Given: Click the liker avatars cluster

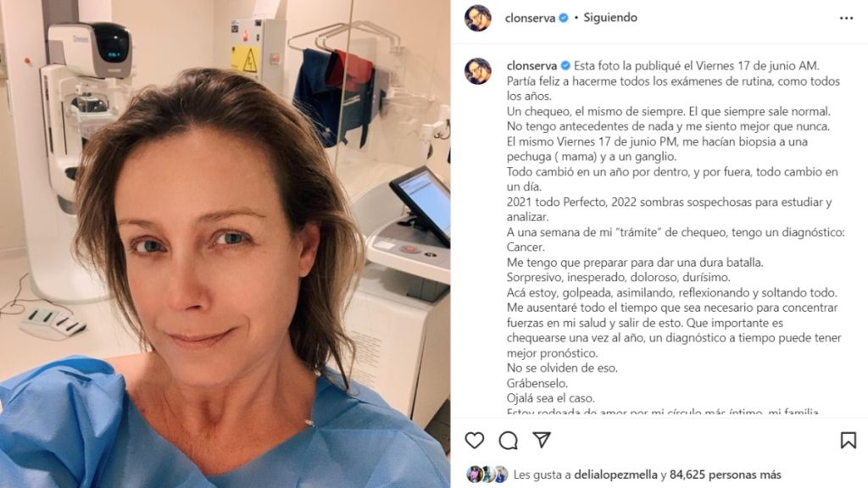Looking at the screenshot, I should (487, 474).
